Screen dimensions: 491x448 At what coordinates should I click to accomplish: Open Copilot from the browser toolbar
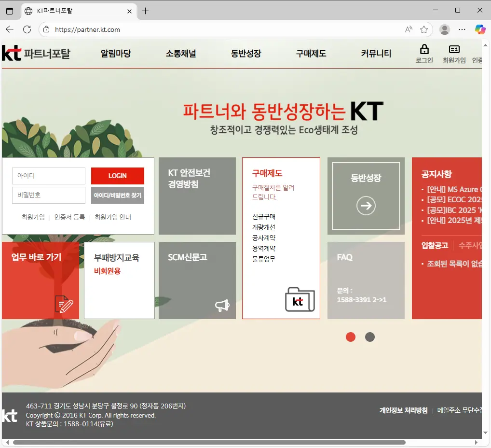tap(480, 29)
